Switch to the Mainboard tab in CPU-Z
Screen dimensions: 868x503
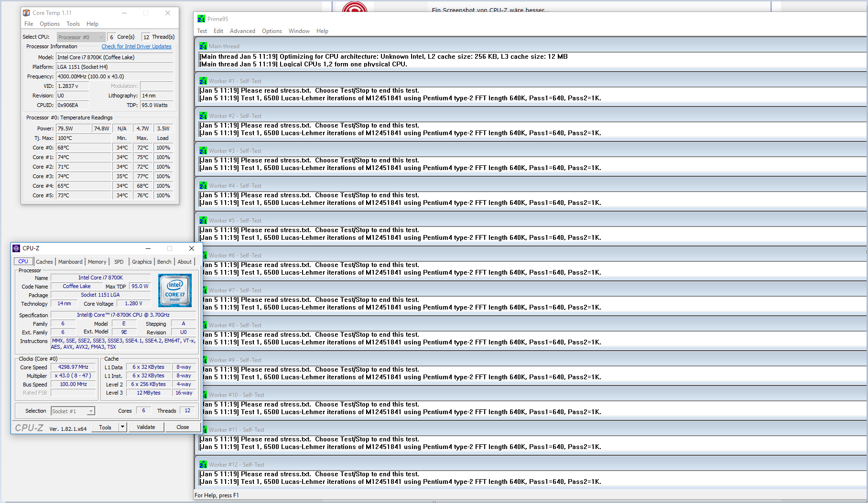point(70,262)
